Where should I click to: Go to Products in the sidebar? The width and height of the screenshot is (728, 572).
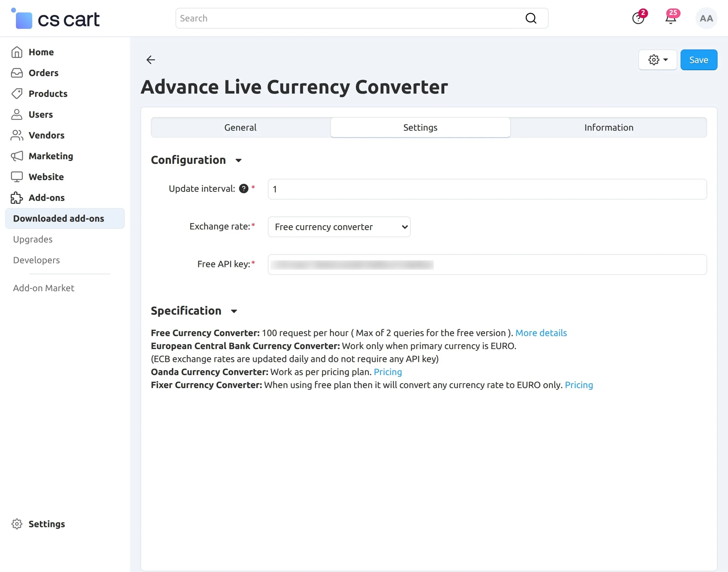click(x=48, y=94)
